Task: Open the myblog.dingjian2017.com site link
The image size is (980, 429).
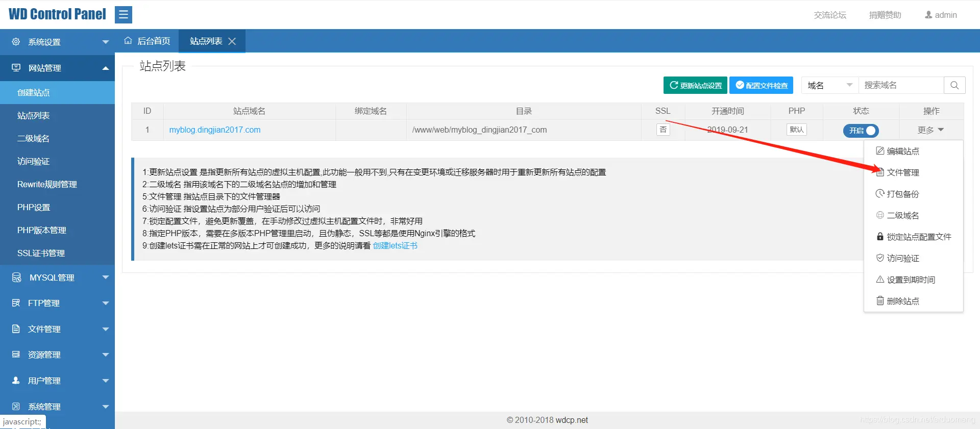Action: [x=215, y=130]
